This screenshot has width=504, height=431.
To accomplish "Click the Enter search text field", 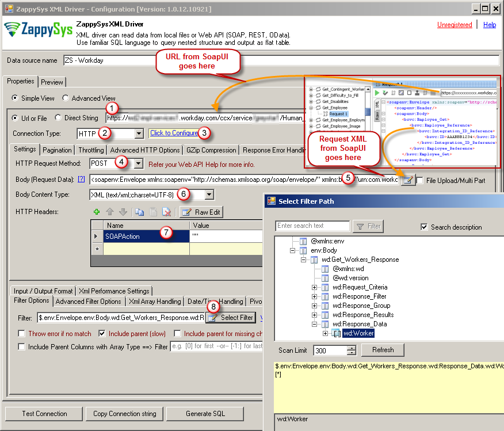I will tap(312, 226).
